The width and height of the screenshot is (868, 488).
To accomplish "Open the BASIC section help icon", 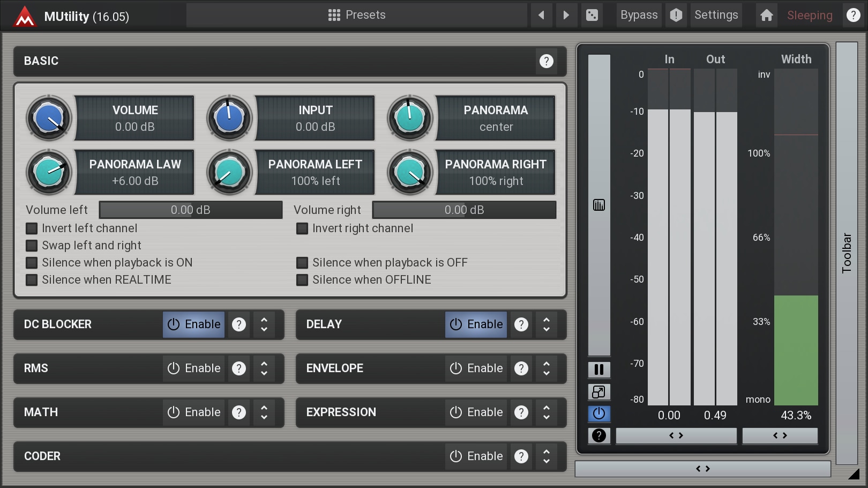I will pyautogui.click(x=547, y=61).
